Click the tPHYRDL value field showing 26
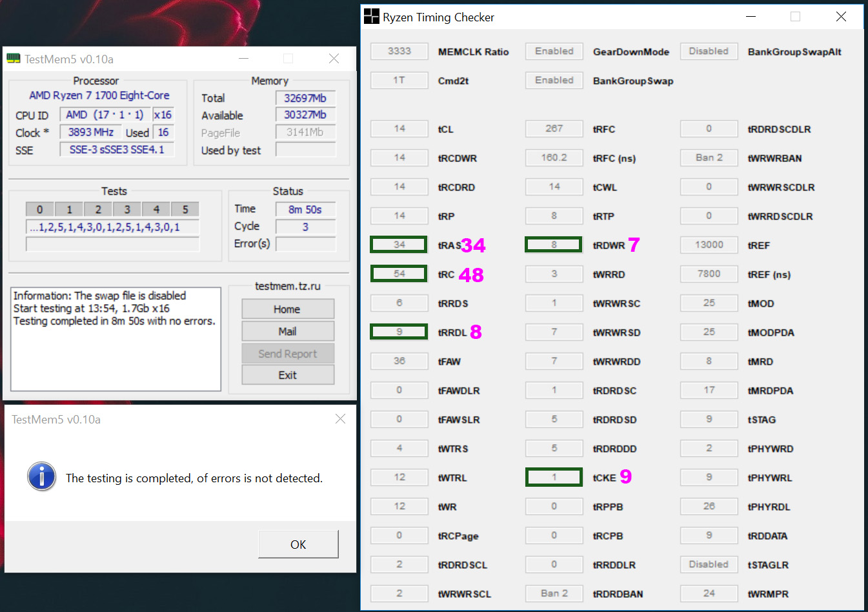Viewport: 868px width, 612px height. [x=709, y=506]
